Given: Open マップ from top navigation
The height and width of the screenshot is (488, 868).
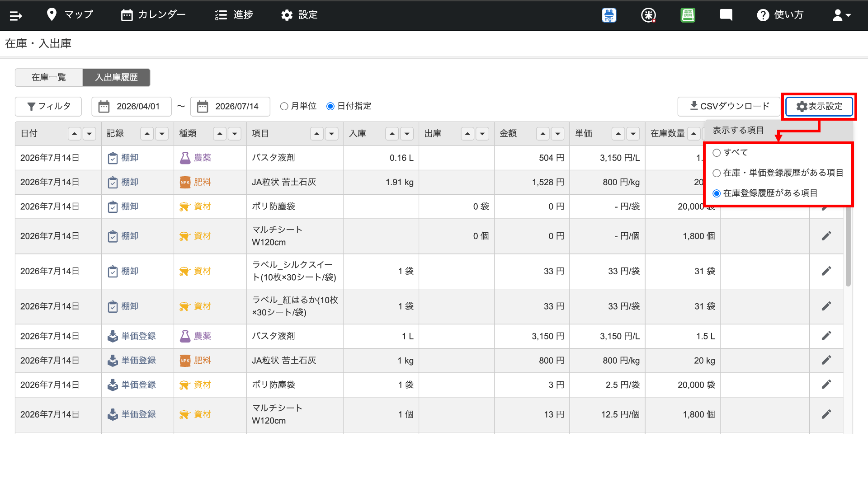Looking at the screenshot, I should tap(70, 15).
